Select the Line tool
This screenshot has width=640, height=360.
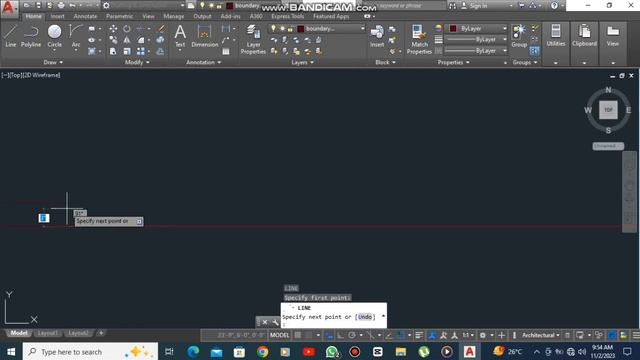click(11, 36)
